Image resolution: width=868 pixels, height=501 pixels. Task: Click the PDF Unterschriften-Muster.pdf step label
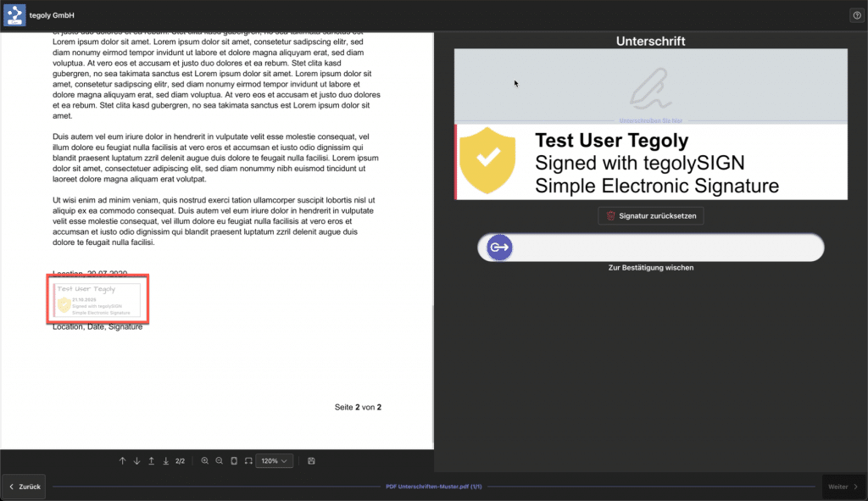(x=433, y=487)
